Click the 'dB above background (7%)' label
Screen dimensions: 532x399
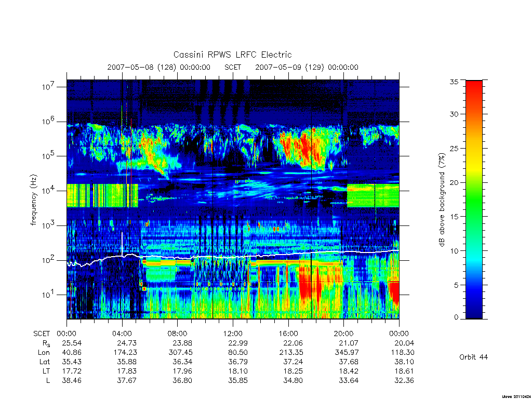[x=442, y=199]
